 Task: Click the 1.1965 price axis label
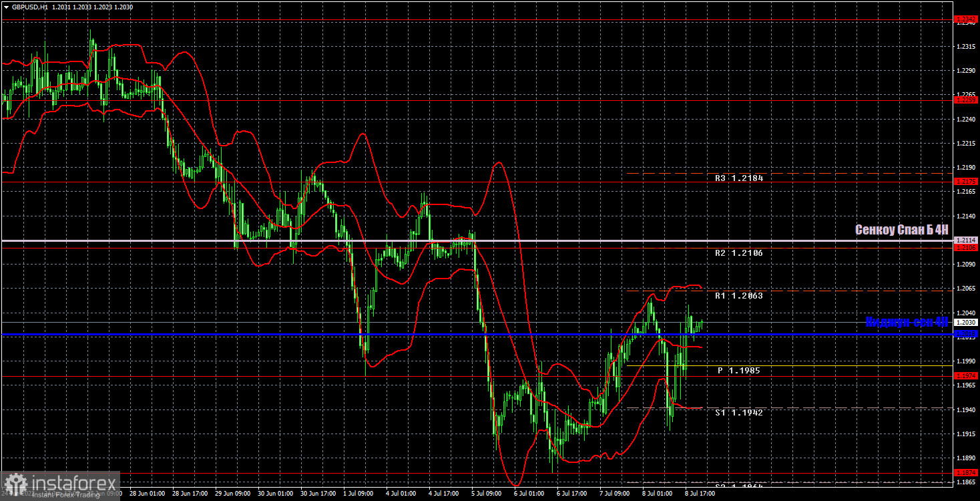pyautogui.click(x=966, y=385)
